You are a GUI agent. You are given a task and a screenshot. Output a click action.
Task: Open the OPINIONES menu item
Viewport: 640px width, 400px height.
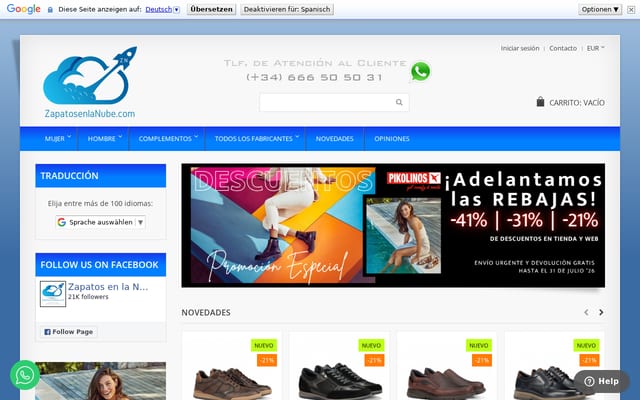[x=392, y=139]
